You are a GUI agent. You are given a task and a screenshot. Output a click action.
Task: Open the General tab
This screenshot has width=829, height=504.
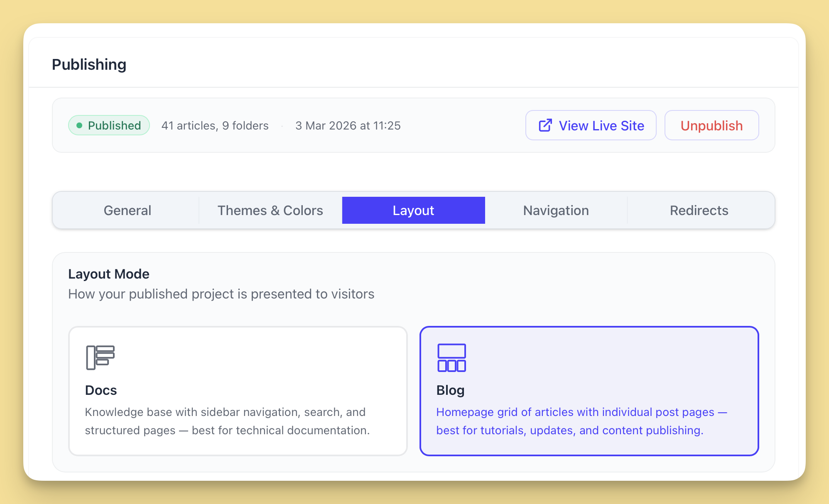(x=127, y=210)
